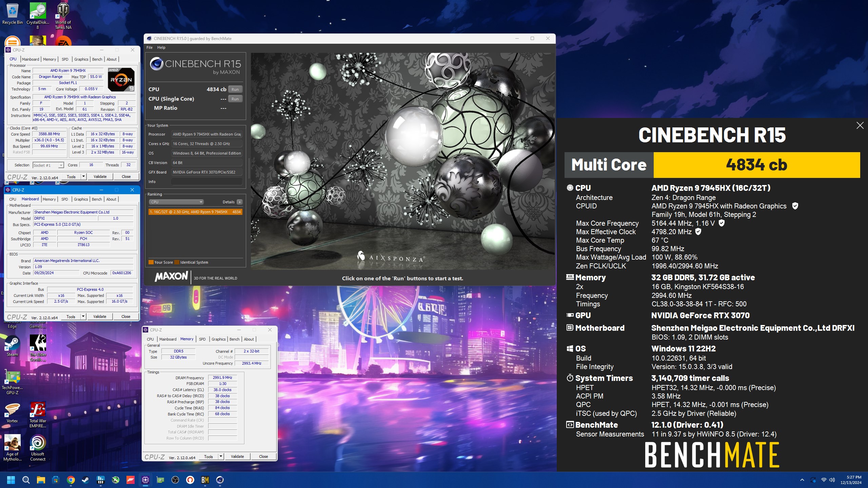Image resolution: width=868 pixels, height=488 pixels.
Task: Click the CPU-Z icon in the taskbar
Action: [145, 480]
